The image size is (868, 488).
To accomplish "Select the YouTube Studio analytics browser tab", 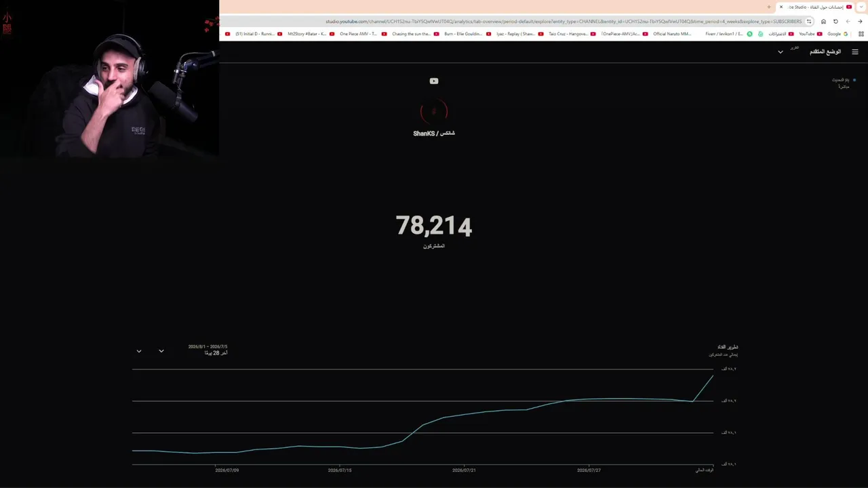I will pyautogui.click(x=816, y=7).
